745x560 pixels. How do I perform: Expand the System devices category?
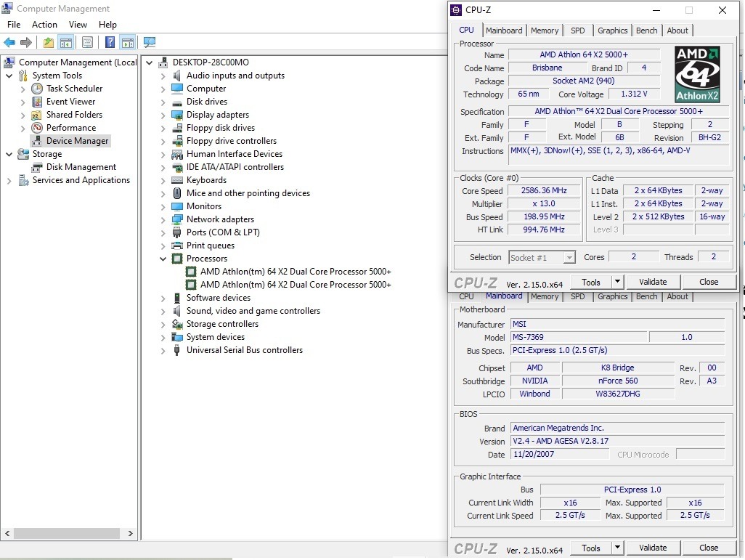coord(163,338)
